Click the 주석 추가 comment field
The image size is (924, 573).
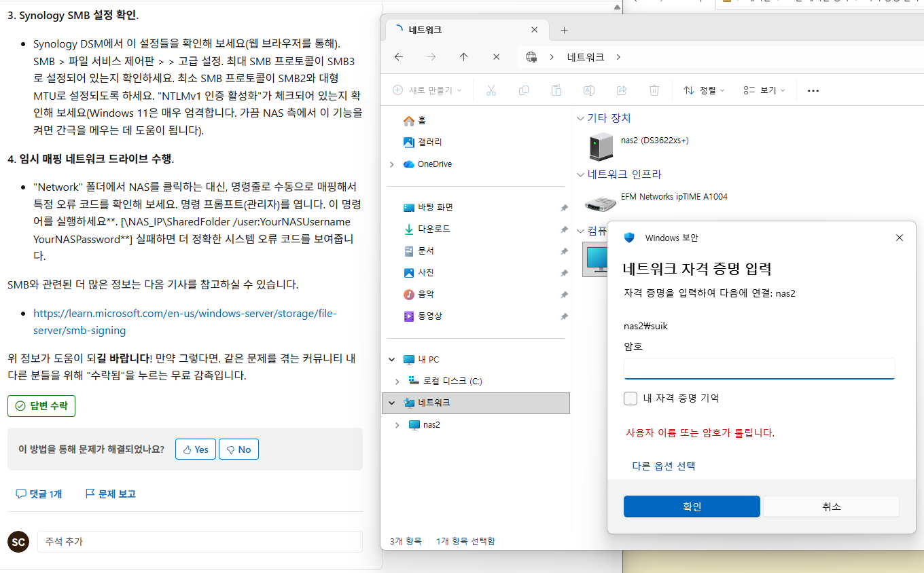pos(200,542)
